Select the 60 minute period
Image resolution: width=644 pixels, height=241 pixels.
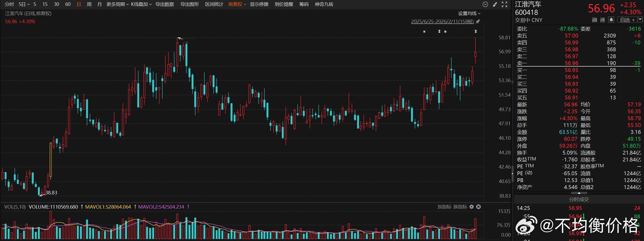[x=68, y=4]
